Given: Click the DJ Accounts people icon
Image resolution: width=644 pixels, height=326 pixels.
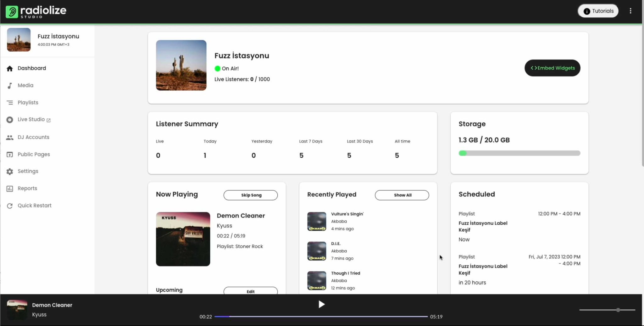Looking at the screenshot, I should (10, 138).
